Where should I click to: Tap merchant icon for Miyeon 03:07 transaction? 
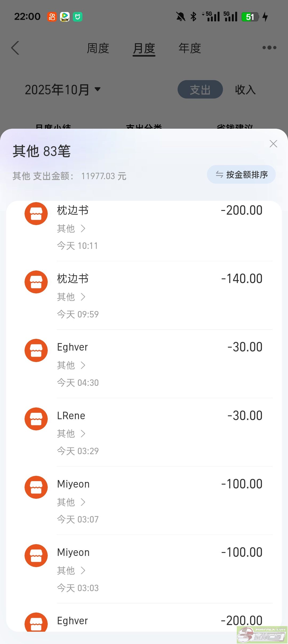tap(36, 487)
